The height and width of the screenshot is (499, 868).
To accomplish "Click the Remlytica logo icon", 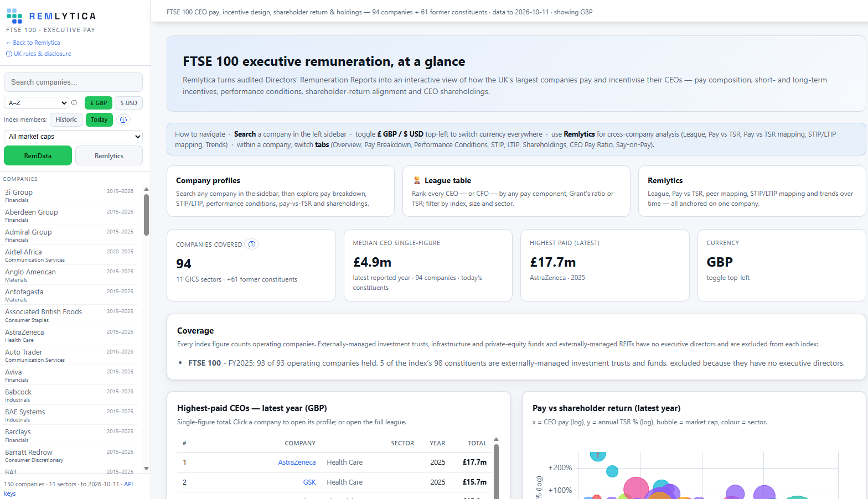I will point(14,17).
